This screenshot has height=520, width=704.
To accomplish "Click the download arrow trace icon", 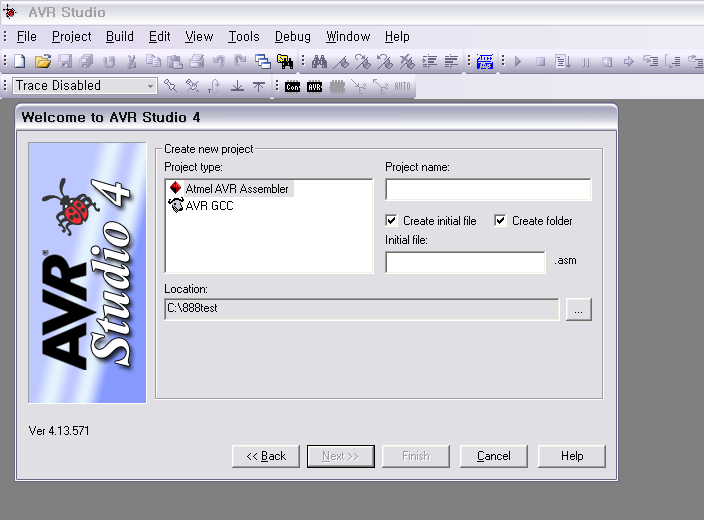I will [237, 86].
